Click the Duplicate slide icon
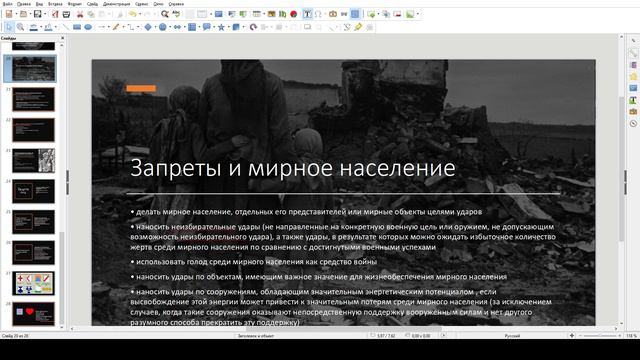 coord(386,14)
